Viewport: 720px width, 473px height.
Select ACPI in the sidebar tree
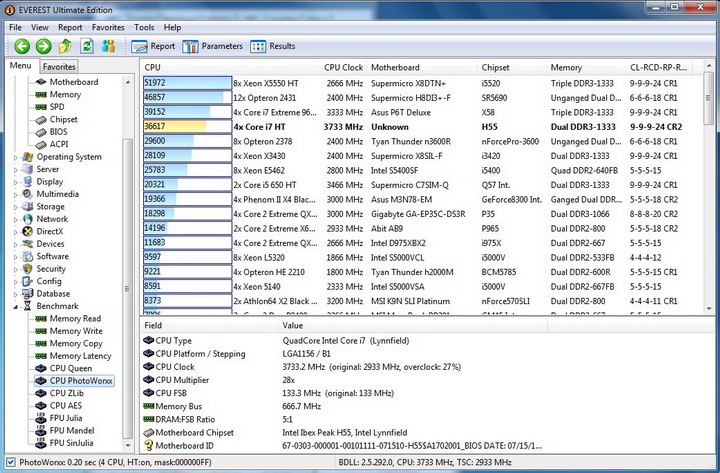pyautogui.click(x=52, y=144)
